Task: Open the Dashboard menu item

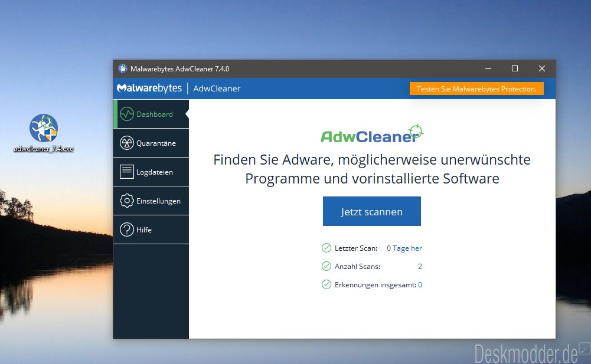Action: tap(151, 114)
